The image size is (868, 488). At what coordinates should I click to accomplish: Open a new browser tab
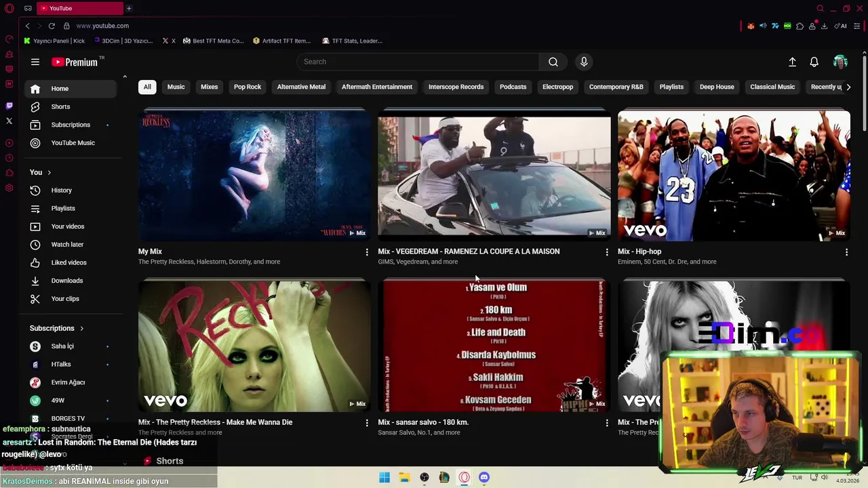[x=129, y=8]
